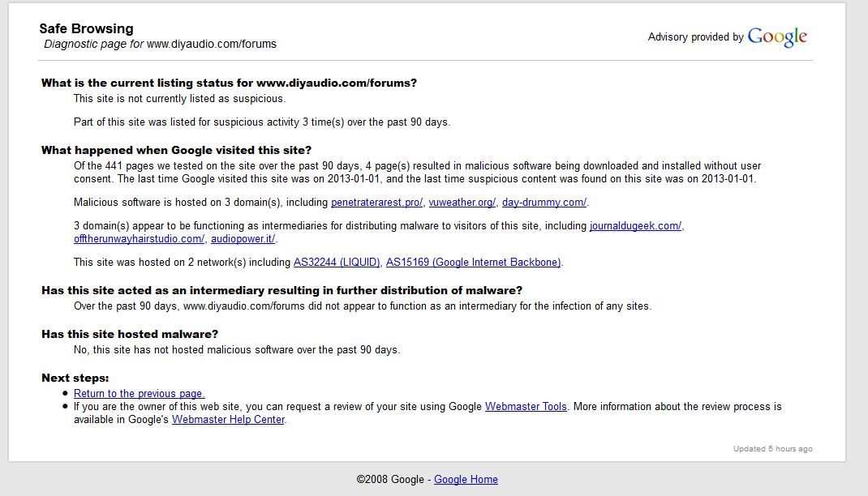
Task: Open the AS32244 (LIQUID) network link
Action: (x=337, y=262)
